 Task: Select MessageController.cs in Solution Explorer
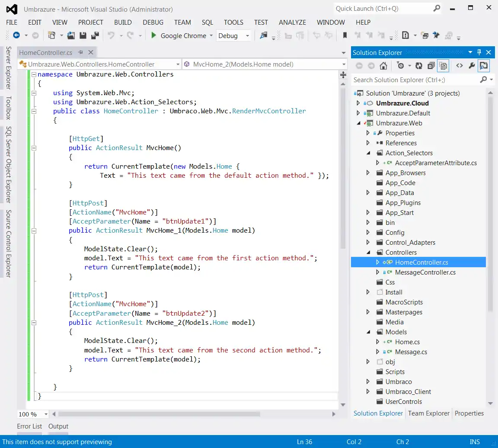coord(425,272)
